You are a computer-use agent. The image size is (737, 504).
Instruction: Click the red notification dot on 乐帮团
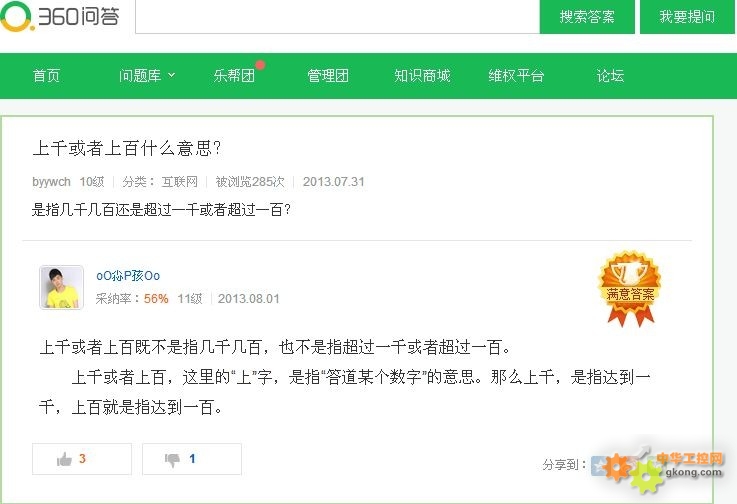point(260,64)
